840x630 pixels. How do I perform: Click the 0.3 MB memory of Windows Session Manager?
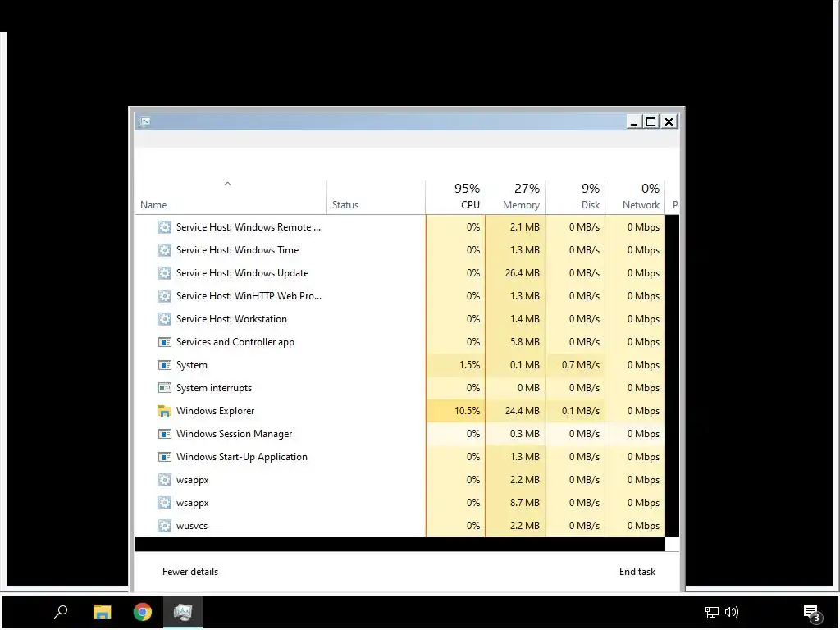coord(524,434)
